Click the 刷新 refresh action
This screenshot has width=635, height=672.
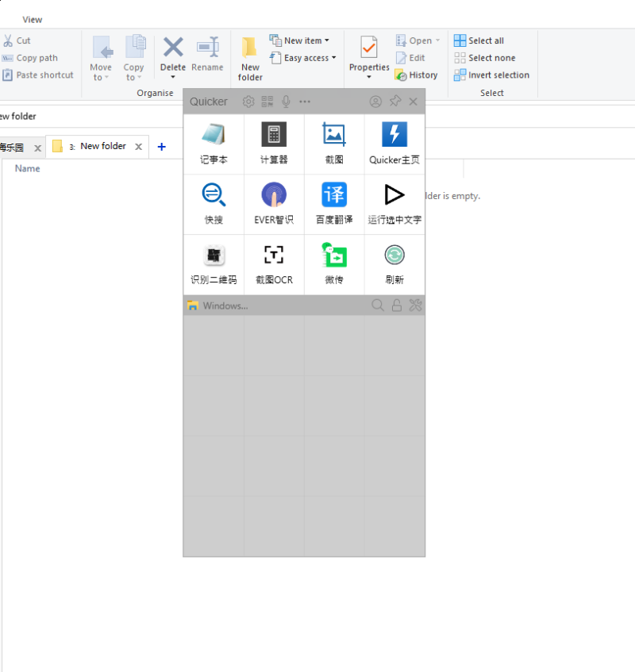[x=394, y=264]
